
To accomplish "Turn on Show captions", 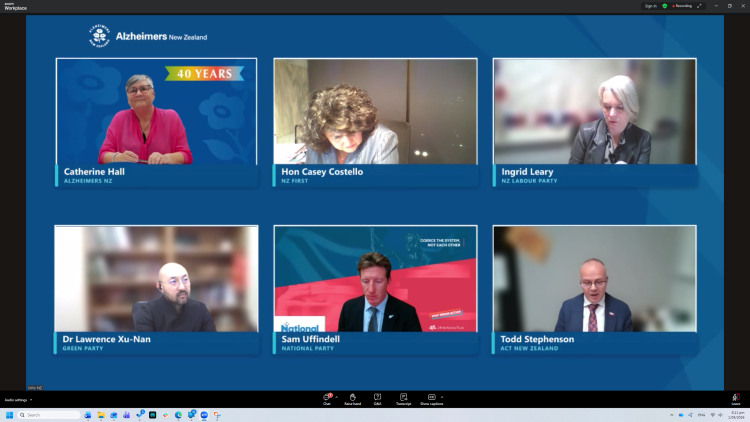I will [x=431, y=399].
